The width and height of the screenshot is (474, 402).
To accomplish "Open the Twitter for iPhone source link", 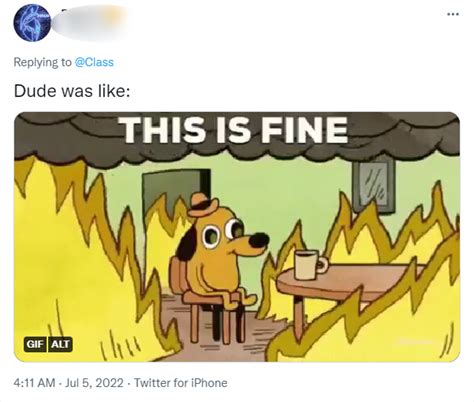I will point(181,383).
